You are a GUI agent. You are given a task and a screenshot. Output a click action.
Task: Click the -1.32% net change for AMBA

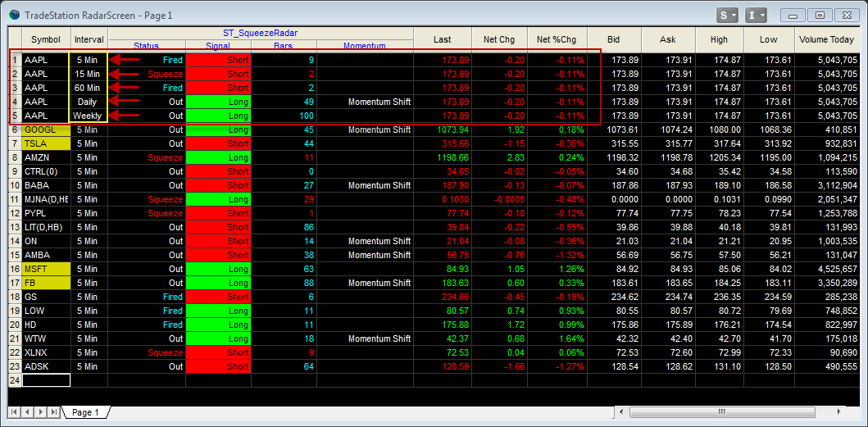tap(557, 255)
